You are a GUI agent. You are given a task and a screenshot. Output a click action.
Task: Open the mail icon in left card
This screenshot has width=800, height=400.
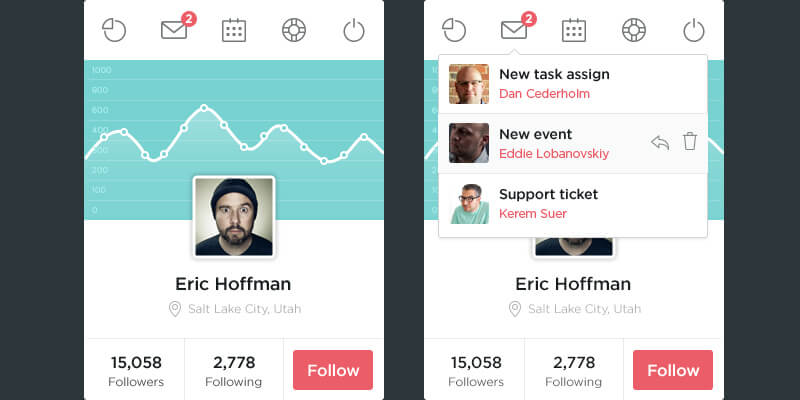pyautogui.click(x=174, y=30)
